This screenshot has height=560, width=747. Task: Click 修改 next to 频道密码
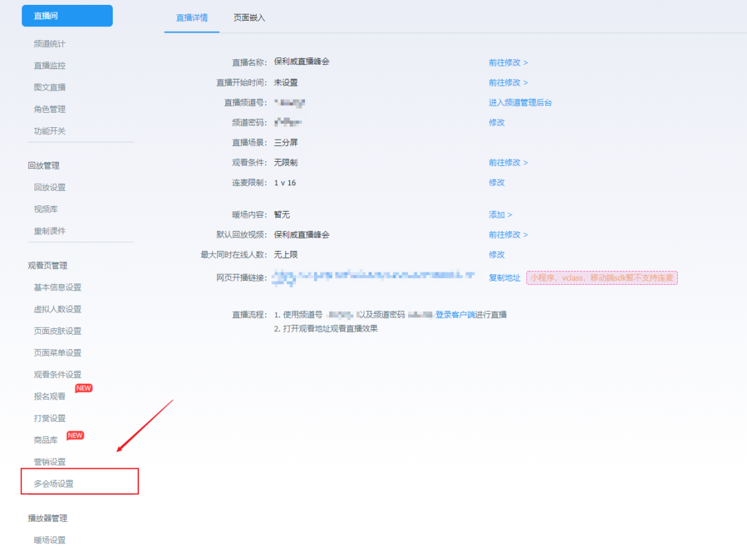[497, 122]
